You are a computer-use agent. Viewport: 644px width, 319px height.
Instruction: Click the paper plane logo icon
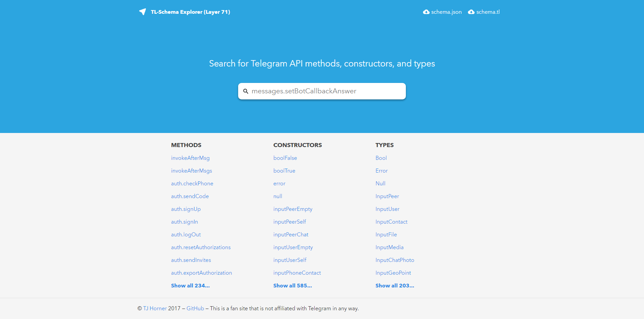[x=143, y=12]
